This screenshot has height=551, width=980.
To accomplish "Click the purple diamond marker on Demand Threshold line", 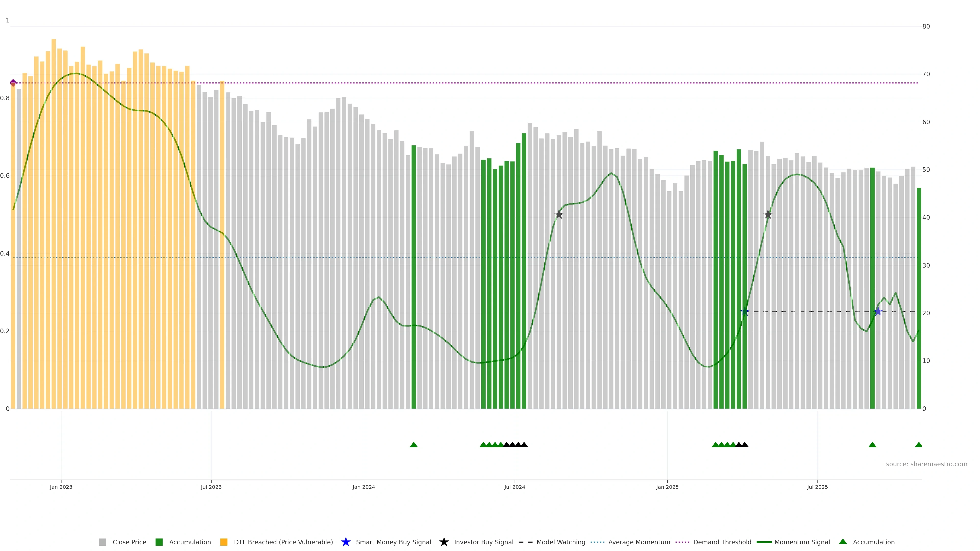I will click(x=13, y=83).
